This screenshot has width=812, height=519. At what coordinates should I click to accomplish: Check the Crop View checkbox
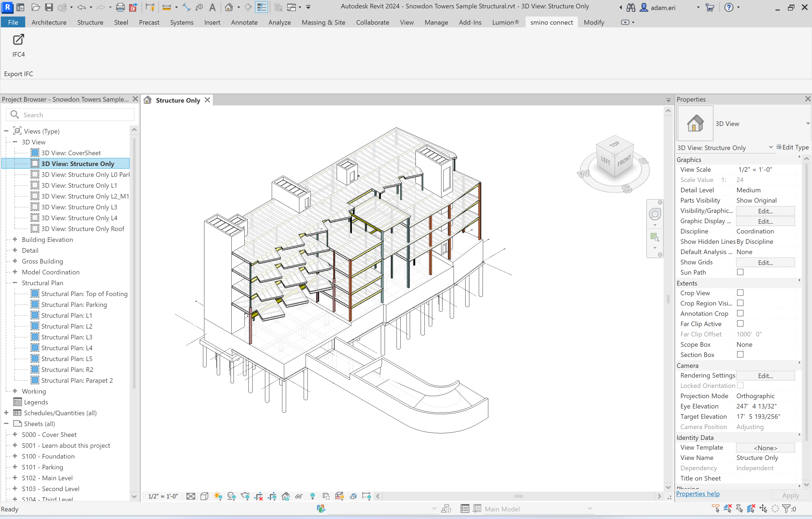[740, 293]
